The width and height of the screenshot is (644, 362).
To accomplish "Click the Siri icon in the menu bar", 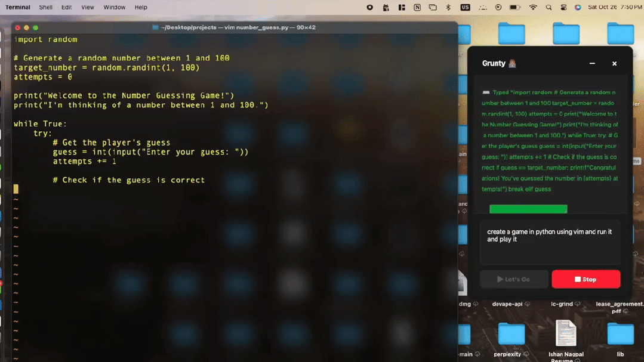I will pos(578,7).
